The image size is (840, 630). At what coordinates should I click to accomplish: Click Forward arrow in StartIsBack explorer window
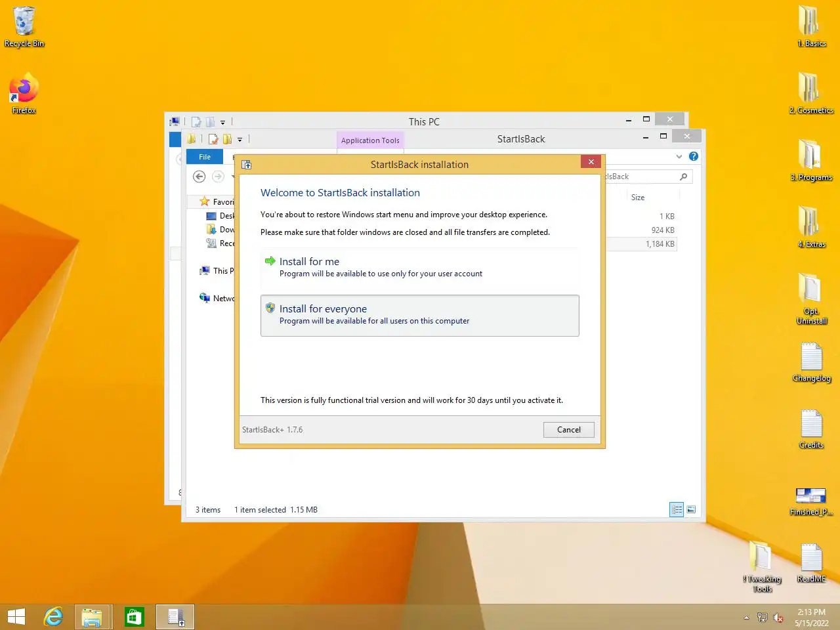218,177
